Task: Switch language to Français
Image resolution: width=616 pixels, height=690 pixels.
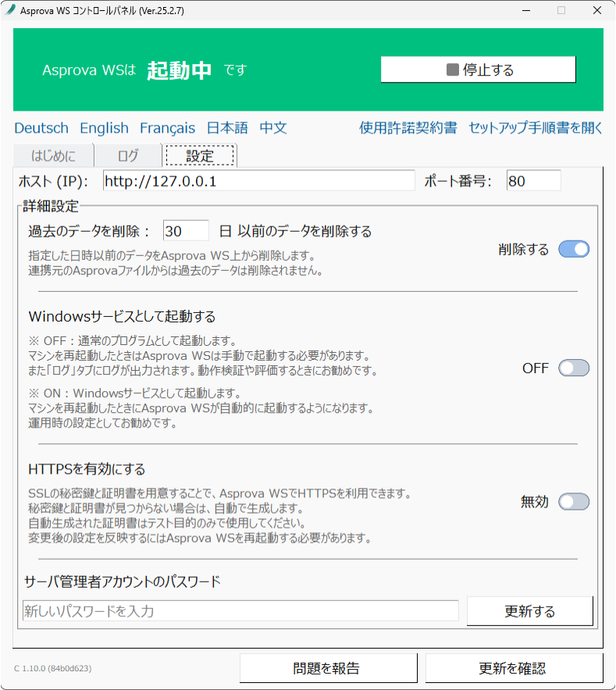Action: [167, 128]
